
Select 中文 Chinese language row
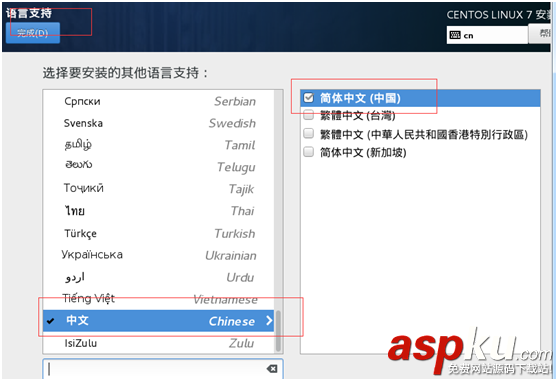pos(159,321)
